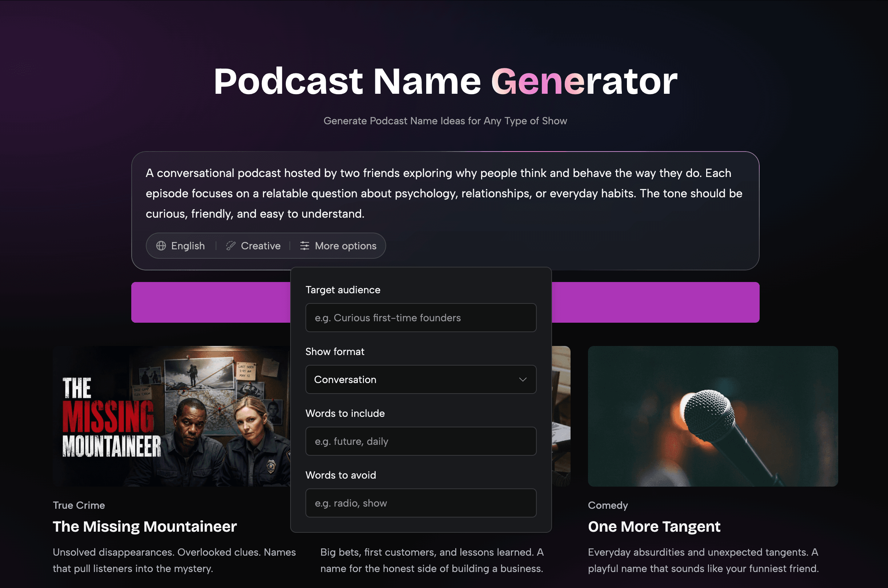Expand the Show format Conversation dropdown
This screenshot has height=588, width=888.
[421, 379]
